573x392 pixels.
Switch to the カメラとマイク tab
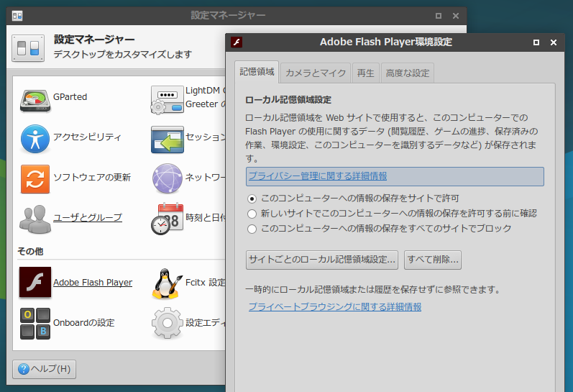[x=316, y=73]
